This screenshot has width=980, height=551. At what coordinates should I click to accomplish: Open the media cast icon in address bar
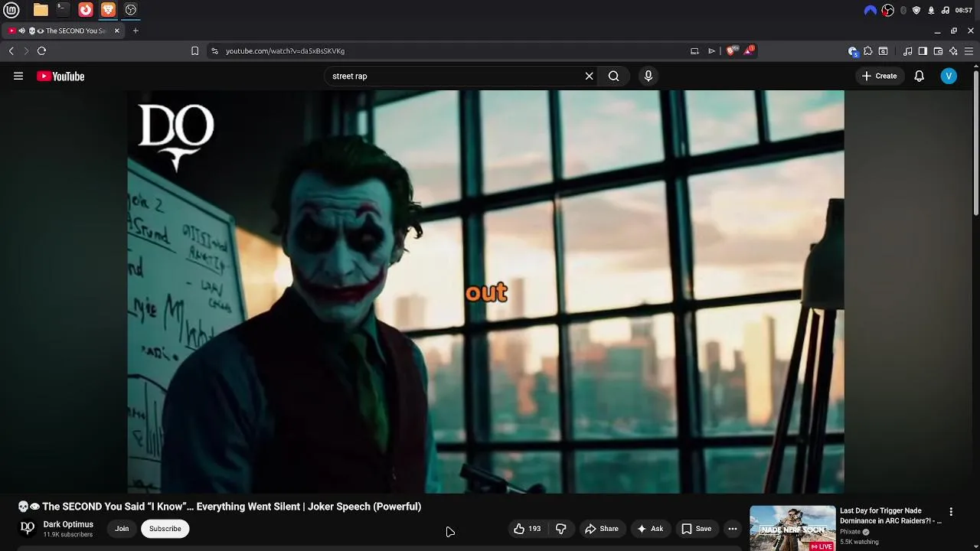(x=694, y=51)
